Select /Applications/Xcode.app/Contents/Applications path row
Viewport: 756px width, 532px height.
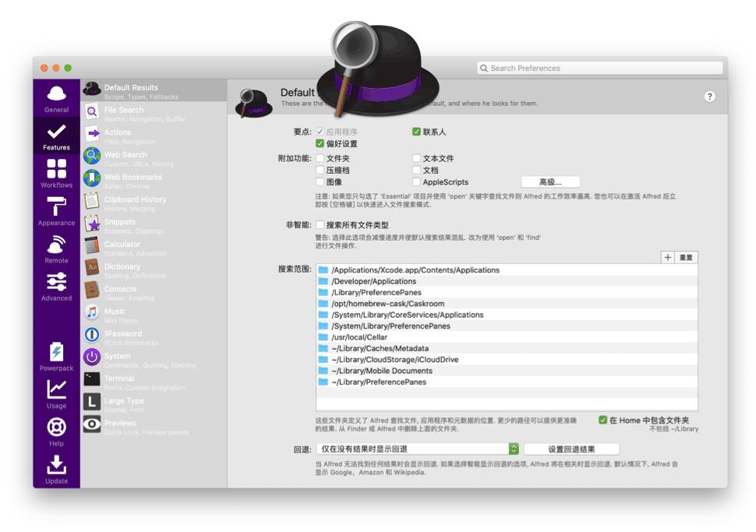(x=507, y=270)
